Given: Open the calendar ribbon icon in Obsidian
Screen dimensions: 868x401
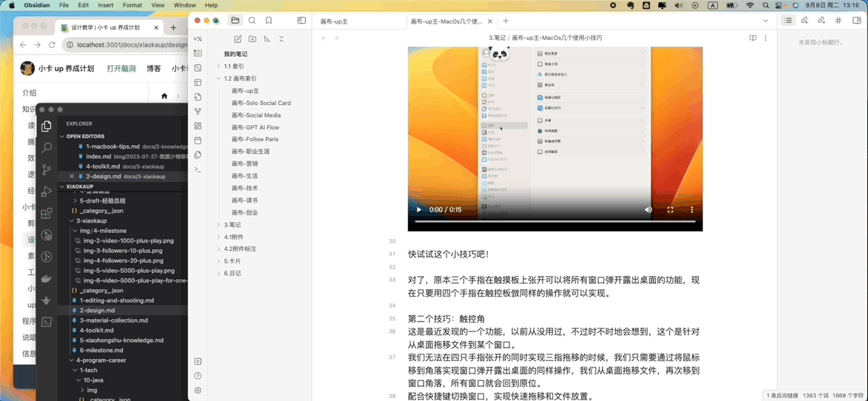Looking at the screenshot, I should [x=197, y=140].
